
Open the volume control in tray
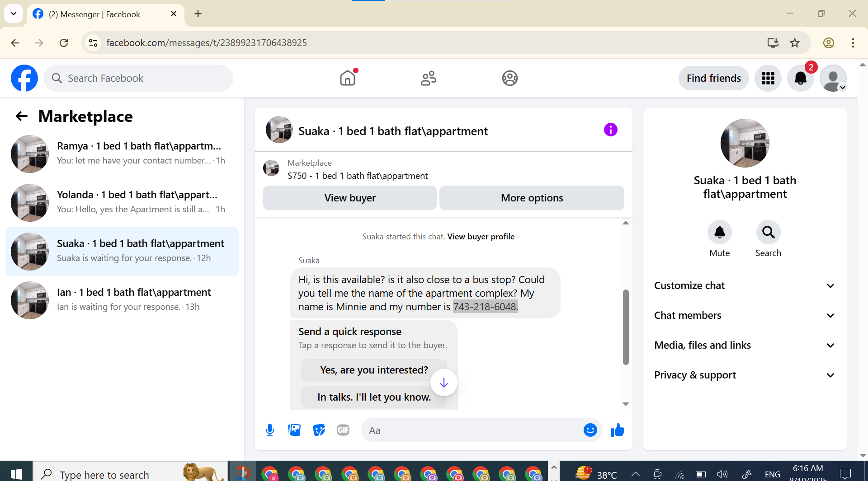(x=722, y=474)
